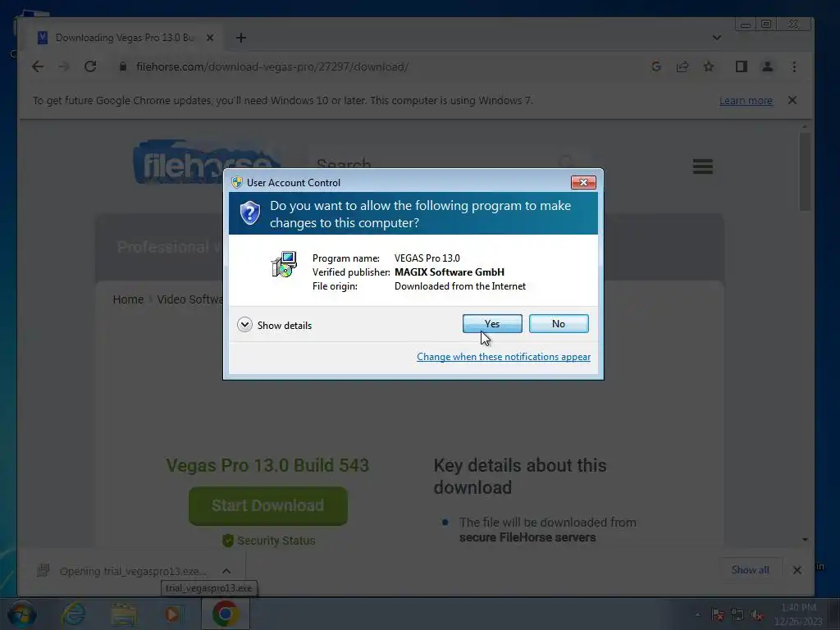The image size is (840, 630).
Task: Click the UAC shield question icon
Action: click(249, 213)
